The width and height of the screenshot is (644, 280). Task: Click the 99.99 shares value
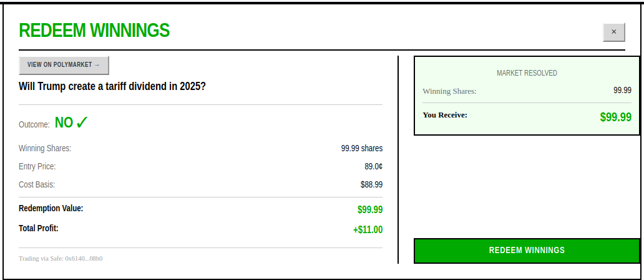pos(361,149)
